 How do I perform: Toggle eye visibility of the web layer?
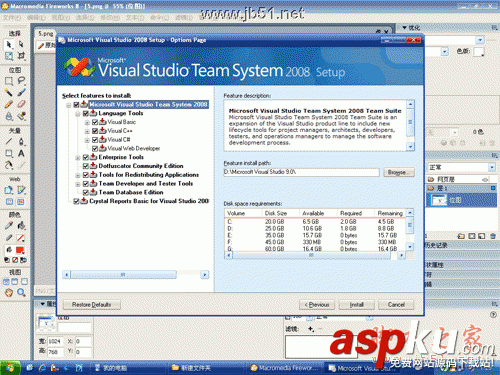click(x=485, y=180)
